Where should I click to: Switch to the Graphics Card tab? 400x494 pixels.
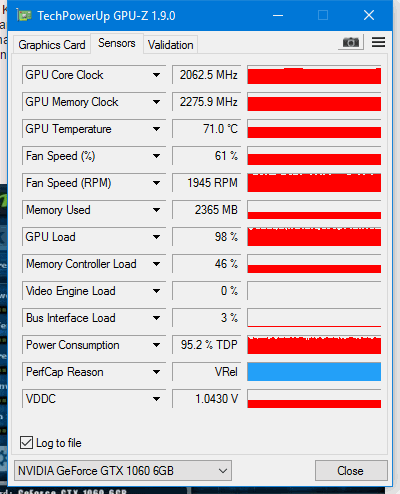pyautogui.click(x=52, y=45)
